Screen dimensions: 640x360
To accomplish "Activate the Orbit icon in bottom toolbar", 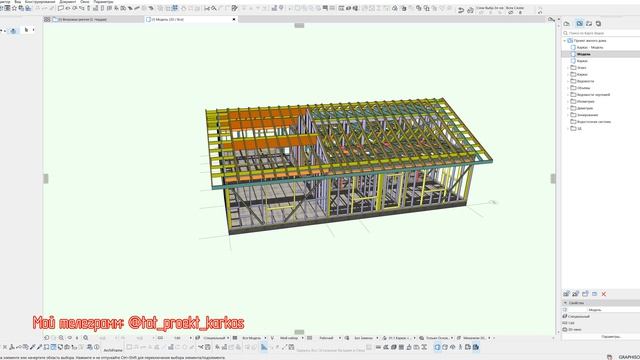I will coord(453,347).
